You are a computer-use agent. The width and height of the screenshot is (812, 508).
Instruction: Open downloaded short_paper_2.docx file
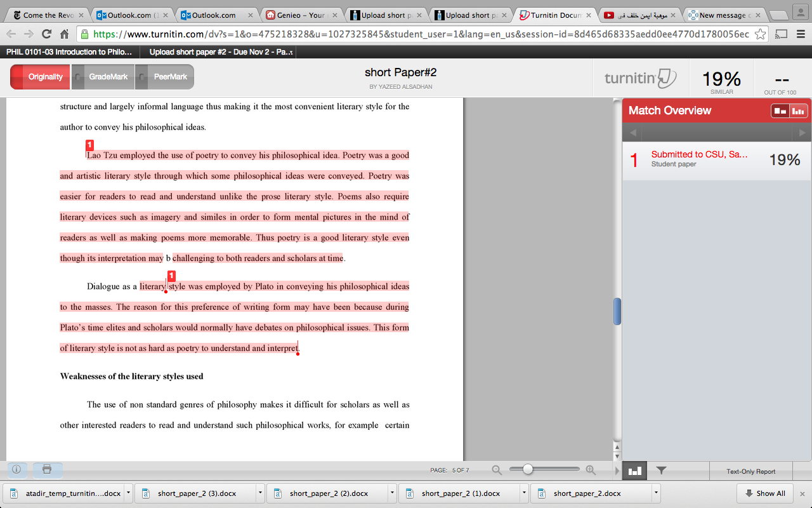click(x=590, y=493)
